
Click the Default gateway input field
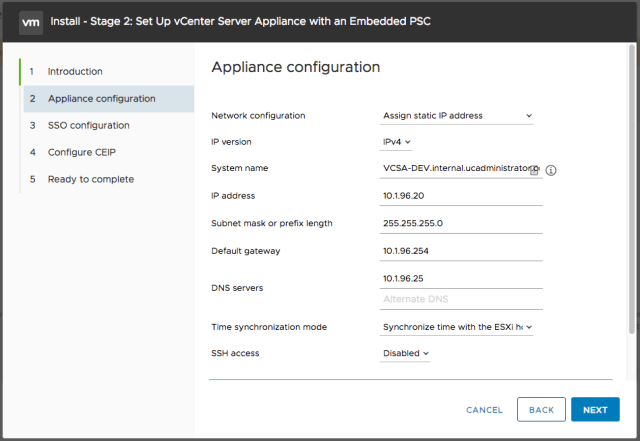point(461,250)
